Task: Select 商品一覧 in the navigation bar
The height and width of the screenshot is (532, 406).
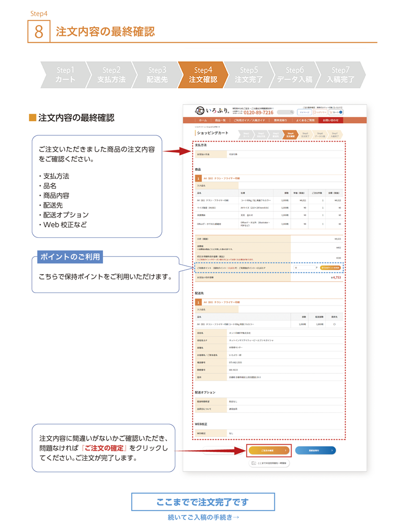Action: pyautogui.click(x=220, y=120)
